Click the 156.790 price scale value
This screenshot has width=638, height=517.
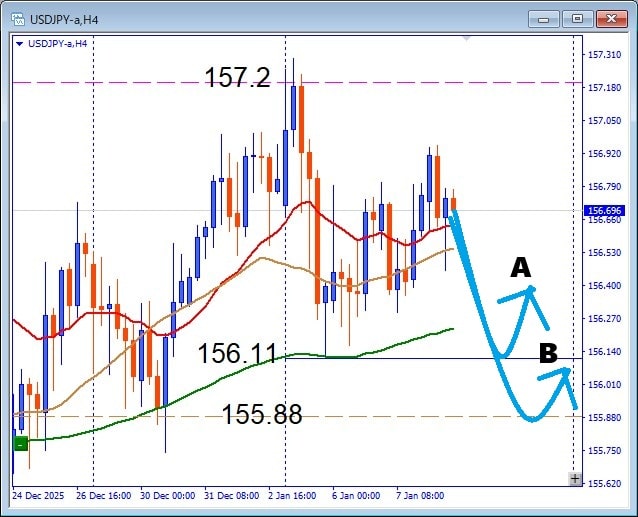tap(605, 186)
